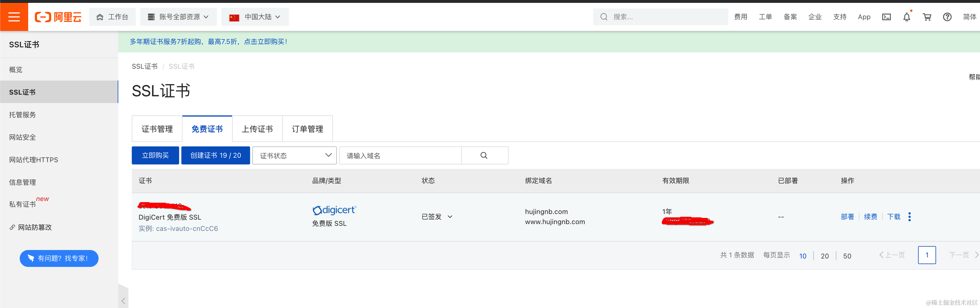Switch to the 上传证书 tab
This screenshot has height=308, width=980.
click(x=257, y=129)
